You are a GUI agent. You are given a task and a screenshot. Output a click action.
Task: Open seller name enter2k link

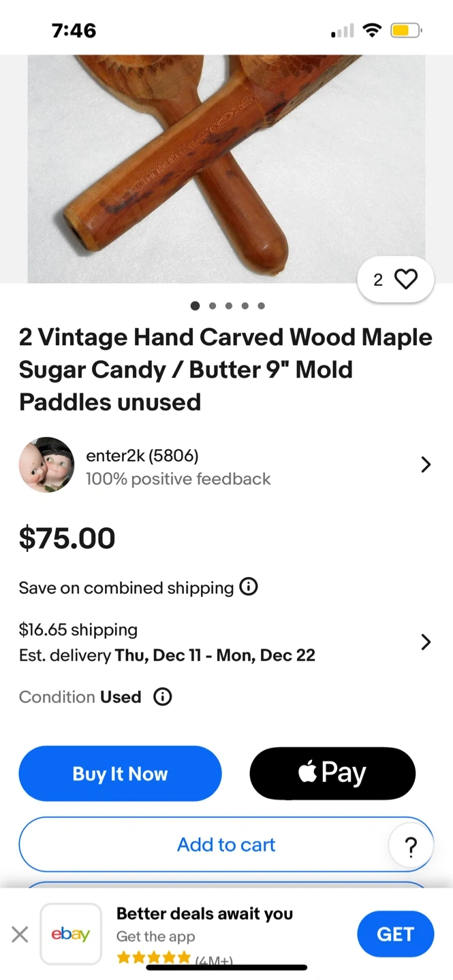tap(142, 455)
